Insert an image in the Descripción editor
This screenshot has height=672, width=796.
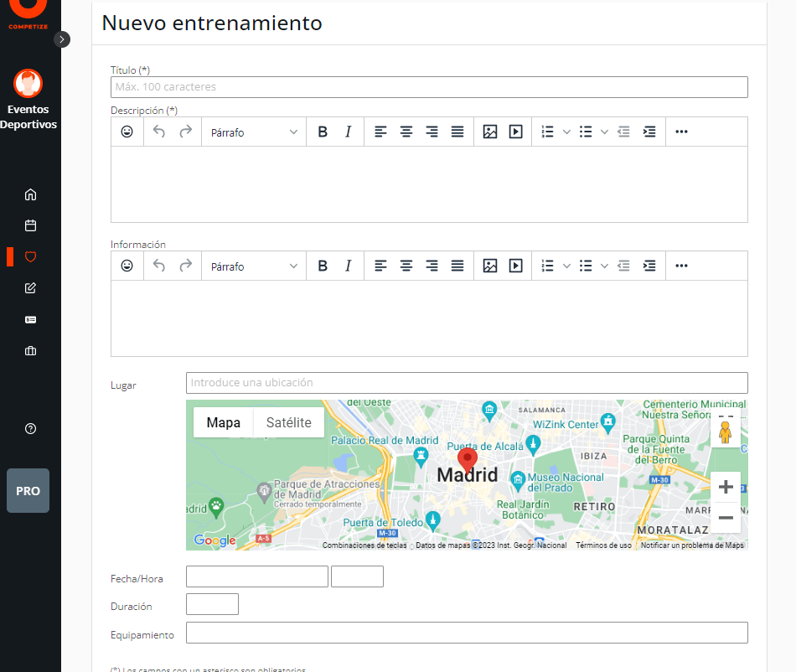pyautogui.click(x=490, y=132)
